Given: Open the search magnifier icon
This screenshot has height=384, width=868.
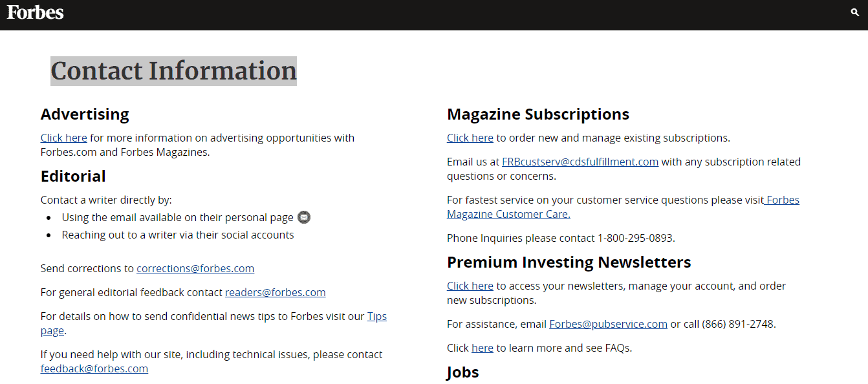Looking at the screenshot, I should (855, 12).
